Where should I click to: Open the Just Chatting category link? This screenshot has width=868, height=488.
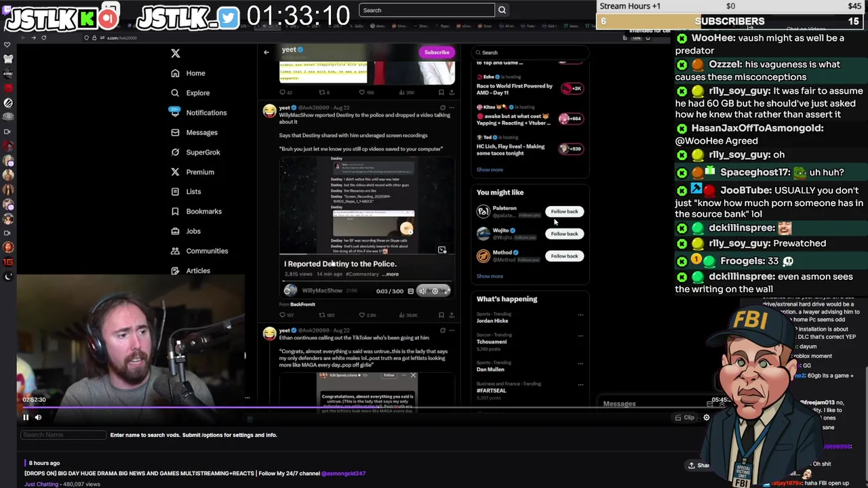[x=41, y=484]
